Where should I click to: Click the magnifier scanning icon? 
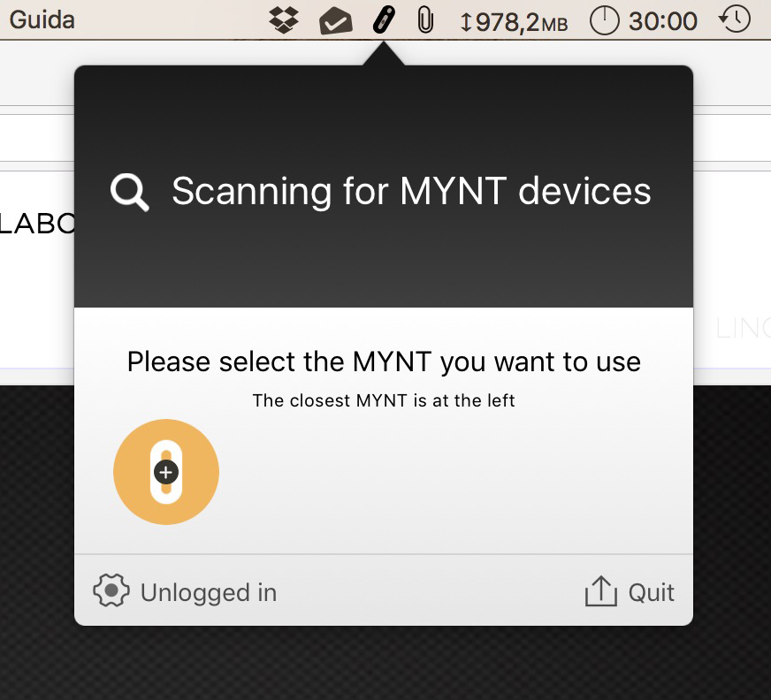coord(130,192)
